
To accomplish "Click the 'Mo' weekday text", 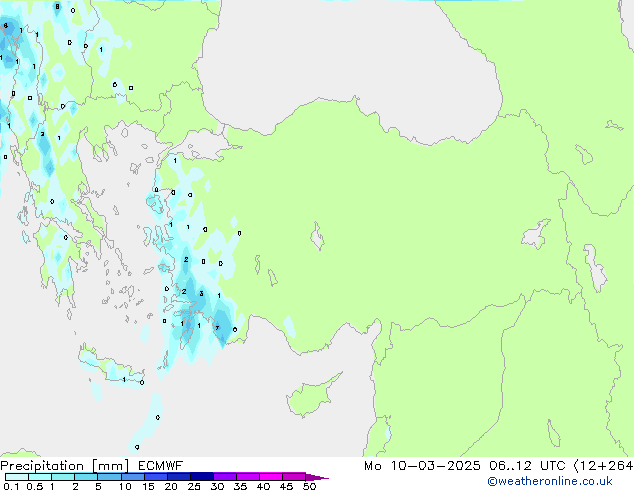I will coord(372,466).
